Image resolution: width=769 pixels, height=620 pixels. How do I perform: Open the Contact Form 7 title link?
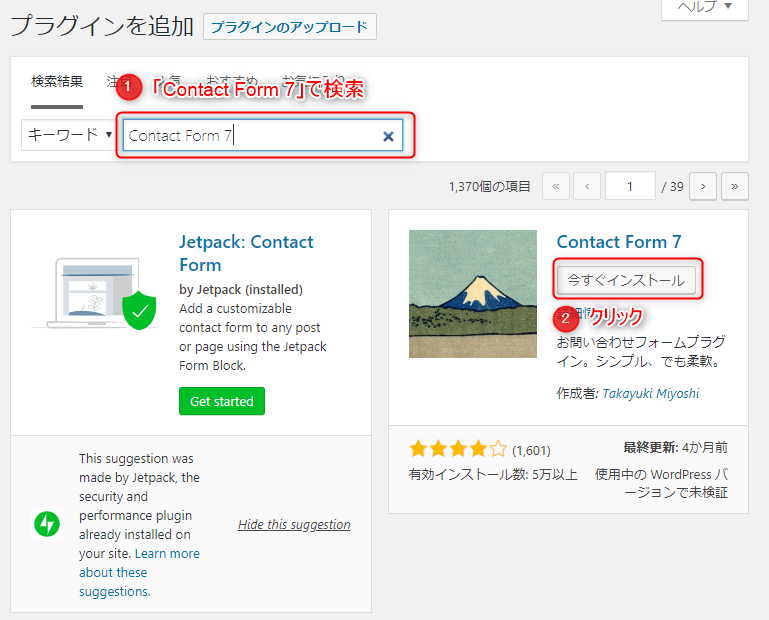point(619,242)
